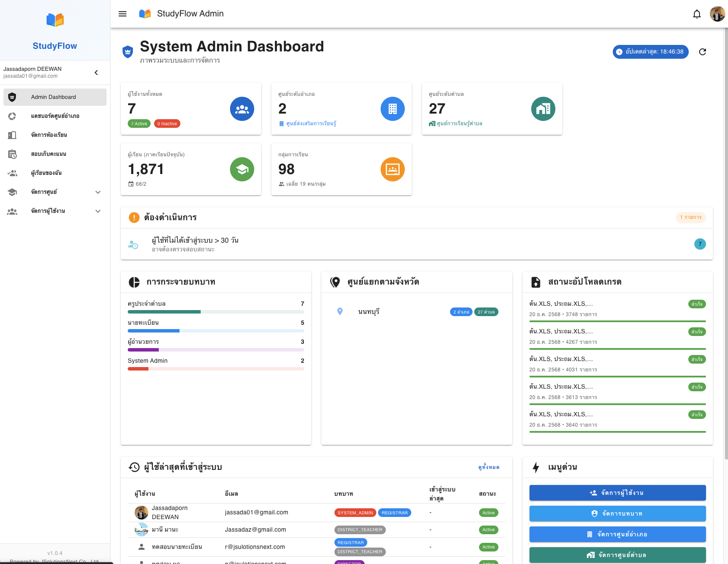Screen dimensions: 728x564
Task: Open the hamburger navigation menu
Action: pyautogui.click(x=123, y=14)
